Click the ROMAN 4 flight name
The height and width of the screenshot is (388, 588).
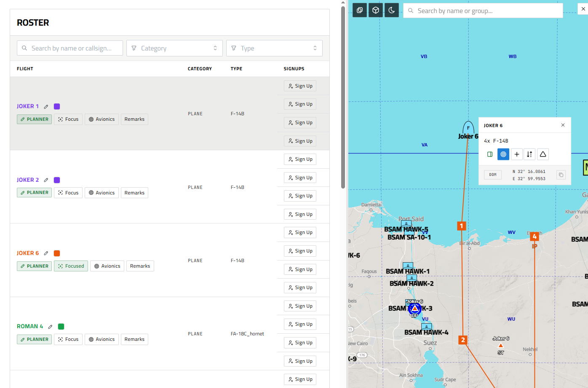[x=30, y=327]
